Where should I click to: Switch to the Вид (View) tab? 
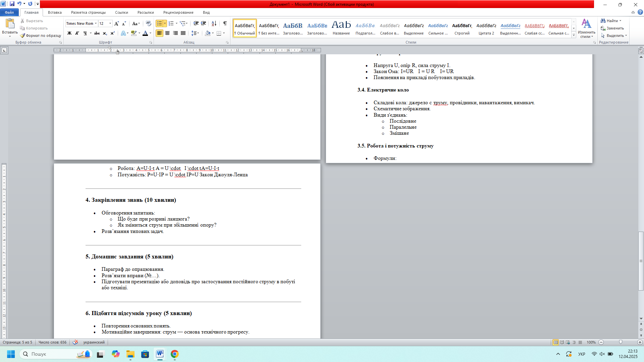[206, 12]
